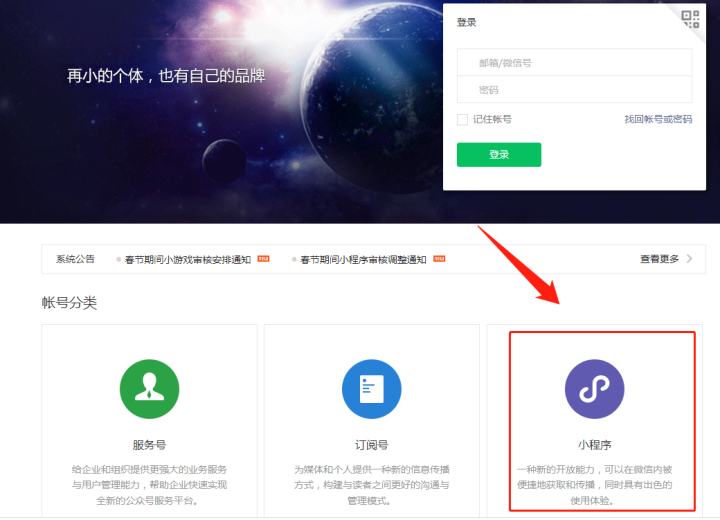Open 查看更多 announcements link
Image resolution: width=720 pixels, height=520 pixels.
pyautogui.click(x=659, y=259)
